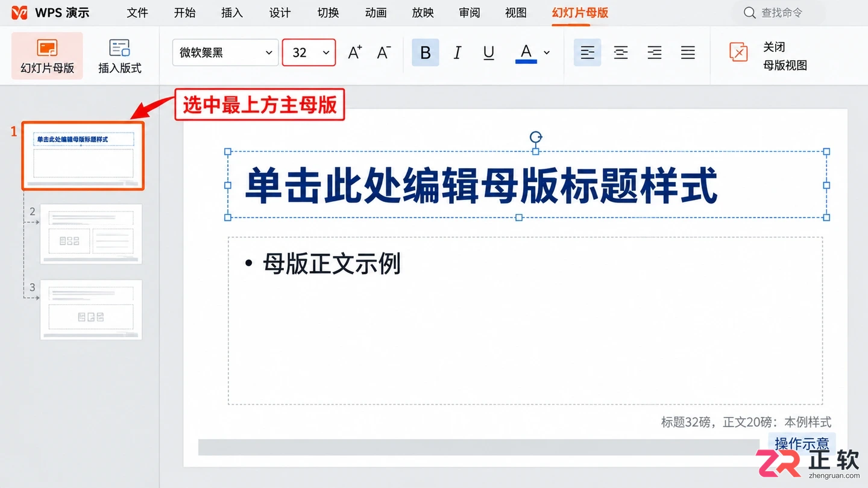The image size is (868, 488).
Task: Select layout thumbnail 2
Action: tap(91, 234)
